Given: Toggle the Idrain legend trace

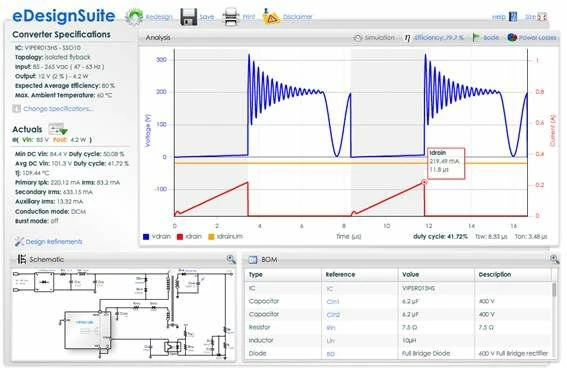Looking at the screenshot, I should 189,236.
